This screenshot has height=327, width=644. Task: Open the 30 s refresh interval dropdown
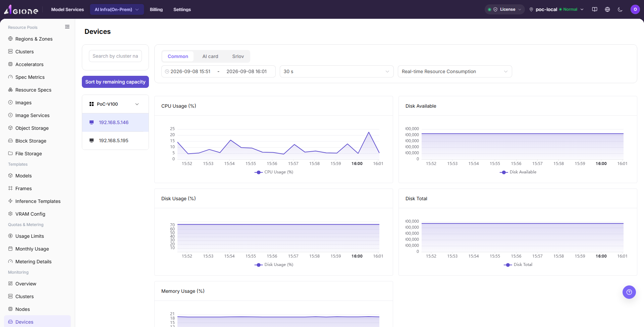click(336, 71)
